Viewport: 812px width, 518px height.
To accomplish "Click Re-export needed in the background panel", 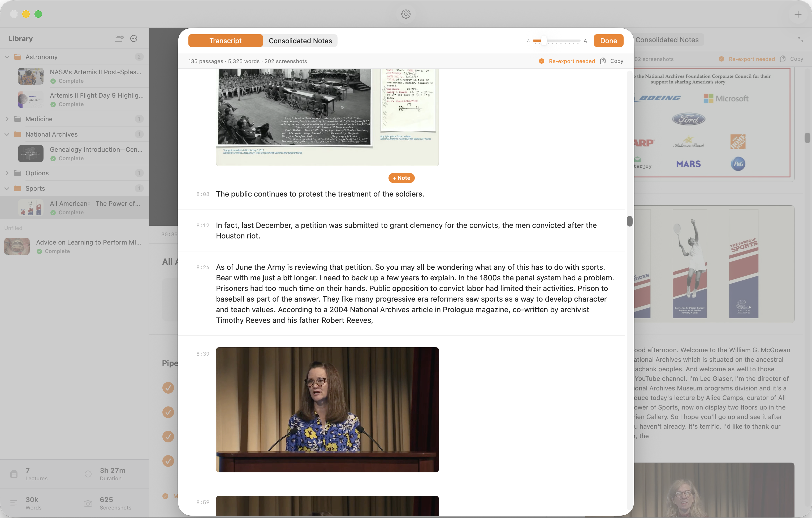I will pos(752,59).
